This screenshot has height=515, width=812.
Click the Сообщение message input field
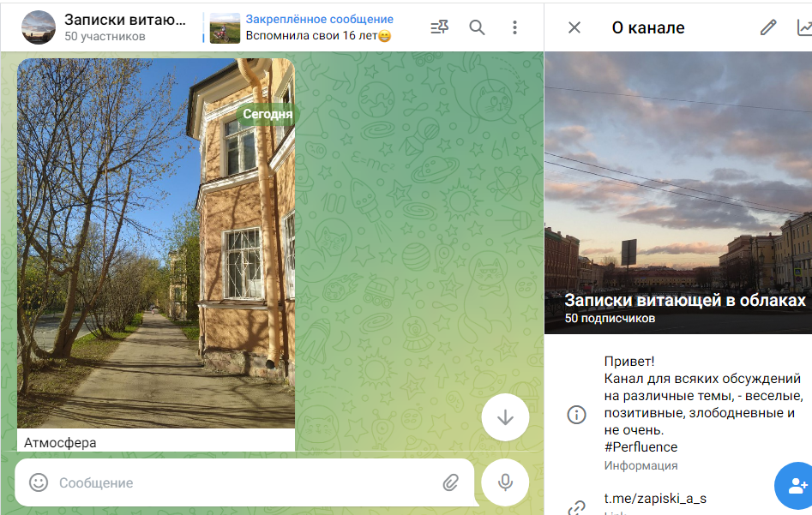click(x=244, y=482)
